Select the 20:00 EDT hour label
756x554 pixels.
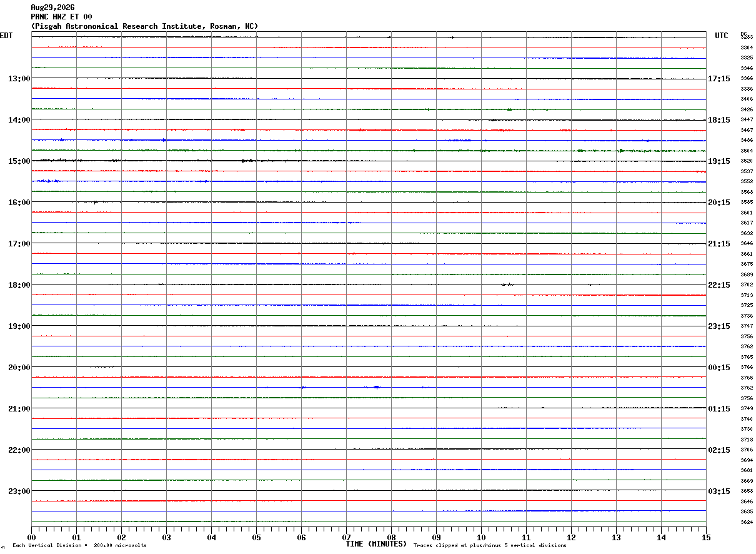point(19,368)
